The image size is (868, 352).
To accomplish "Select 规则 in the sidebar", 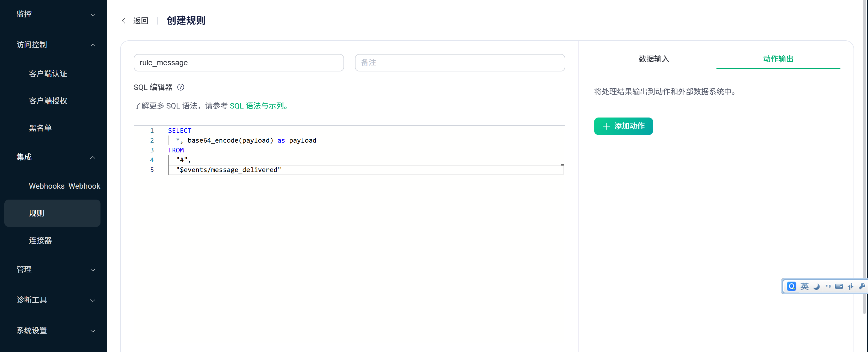I will [x=52, y=213].
